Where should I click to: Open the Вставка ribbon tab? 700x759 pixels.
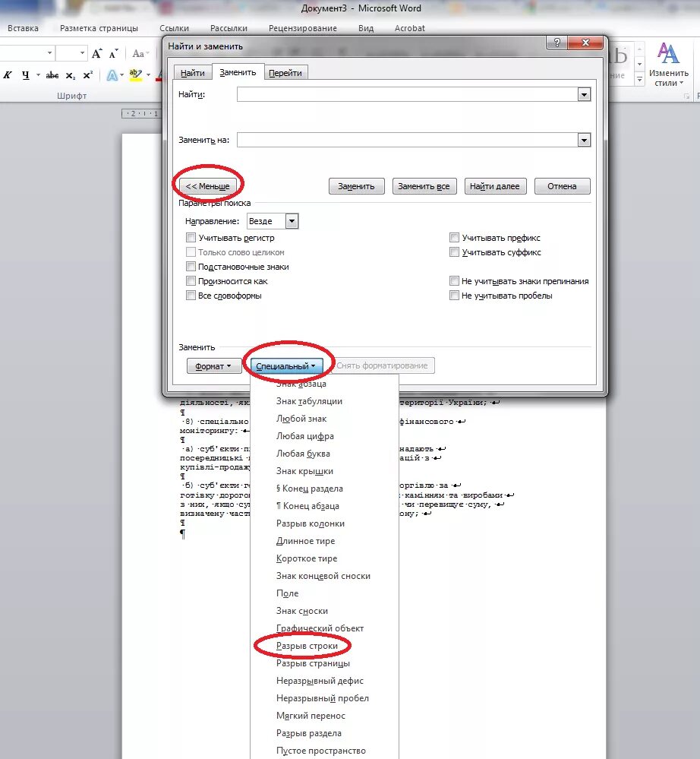24,28
